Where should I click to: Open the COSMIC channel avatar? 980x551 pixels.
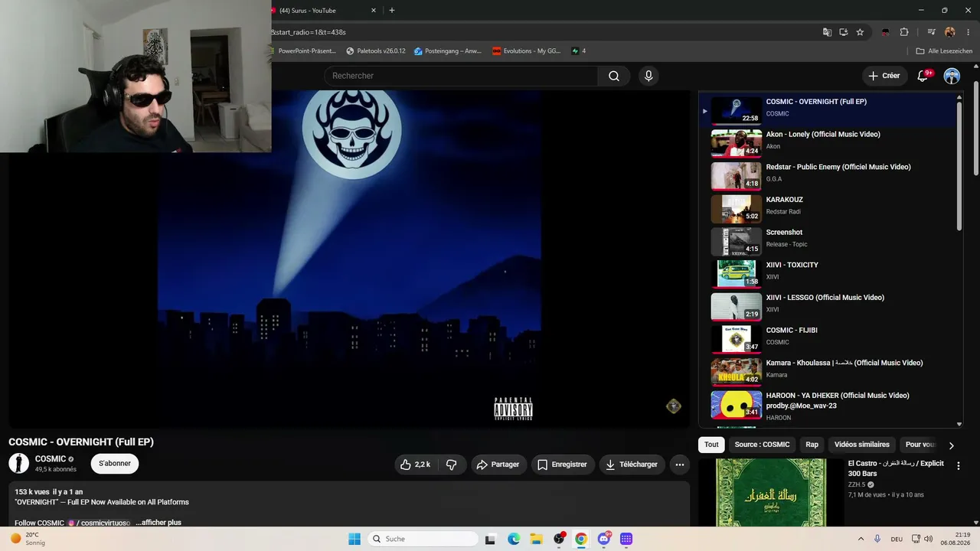[x=18, y=463]
